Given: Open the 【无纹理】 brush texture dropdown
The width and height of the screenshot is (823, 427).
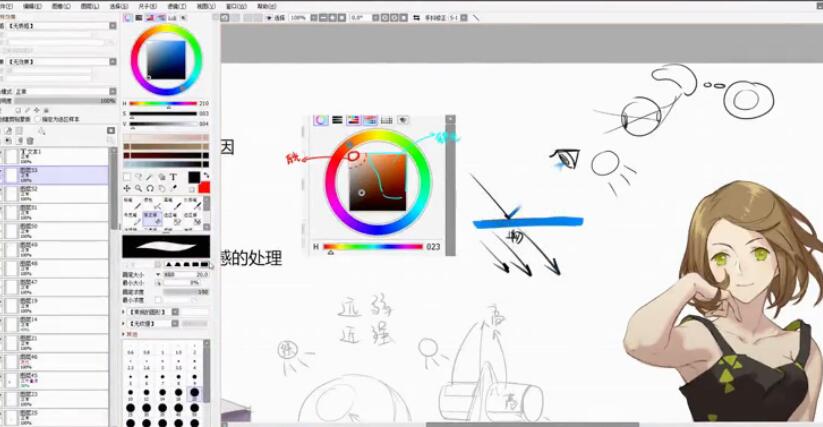Looking at the screenshot, I should [175, 324].
